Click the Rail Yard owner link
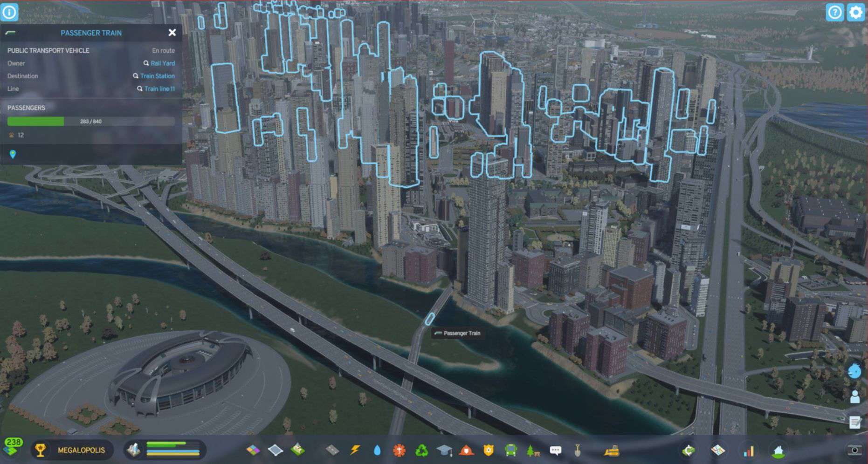The height and width of the screenshot is (464, 868). (x=163, y=63)
